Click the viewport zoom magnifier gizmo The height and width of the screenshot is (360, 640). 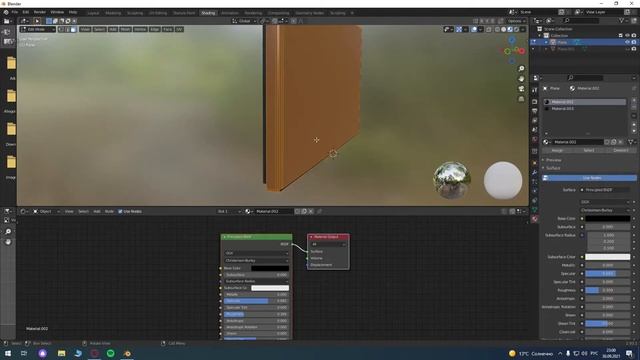pos(521,69)
